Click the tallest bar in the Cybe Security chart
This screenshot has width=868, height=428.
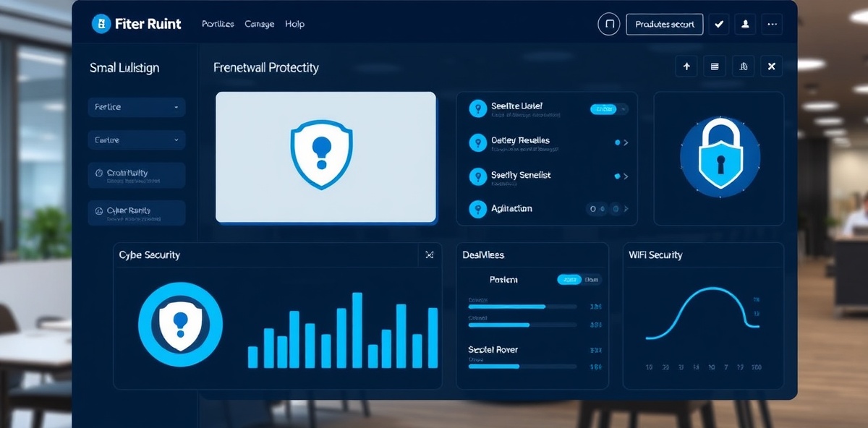[357, 330]
